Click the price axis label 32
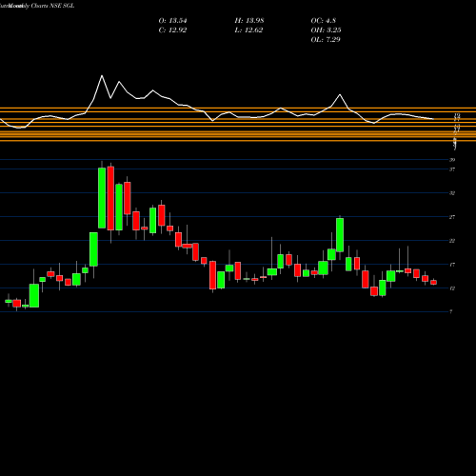This screenshot has height=476, width=476. click(x=452, y=193)
